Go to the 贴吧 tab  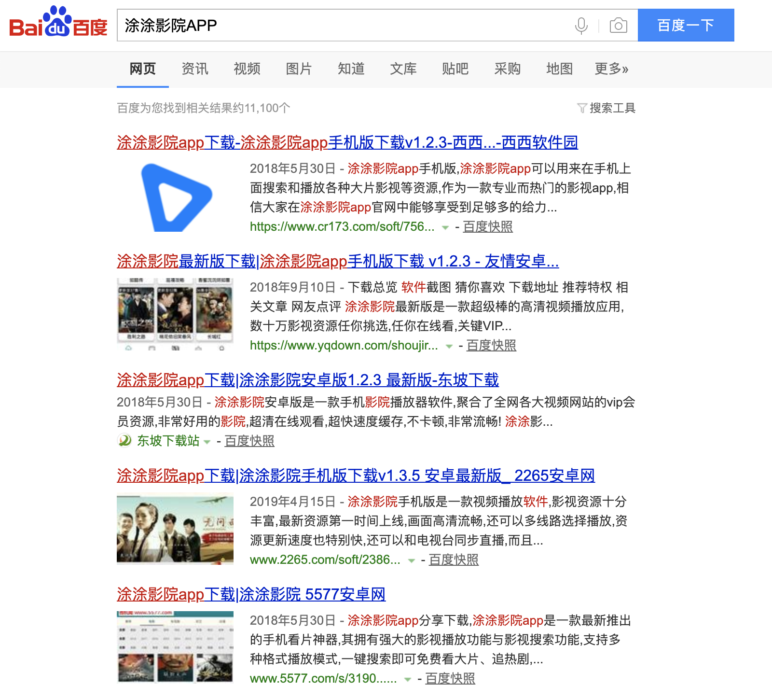[455, 69]
